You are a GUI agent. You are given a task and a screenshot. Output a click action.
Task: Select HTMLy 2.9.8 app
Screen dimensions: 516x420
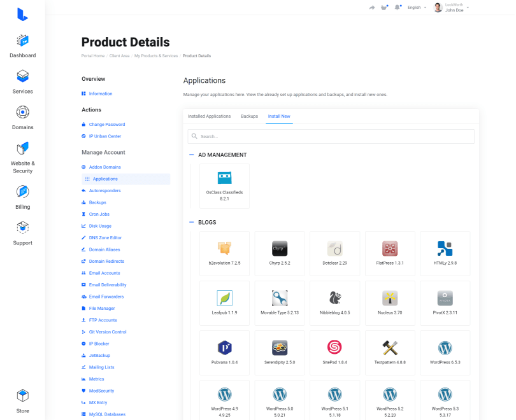tap(445, 253)
